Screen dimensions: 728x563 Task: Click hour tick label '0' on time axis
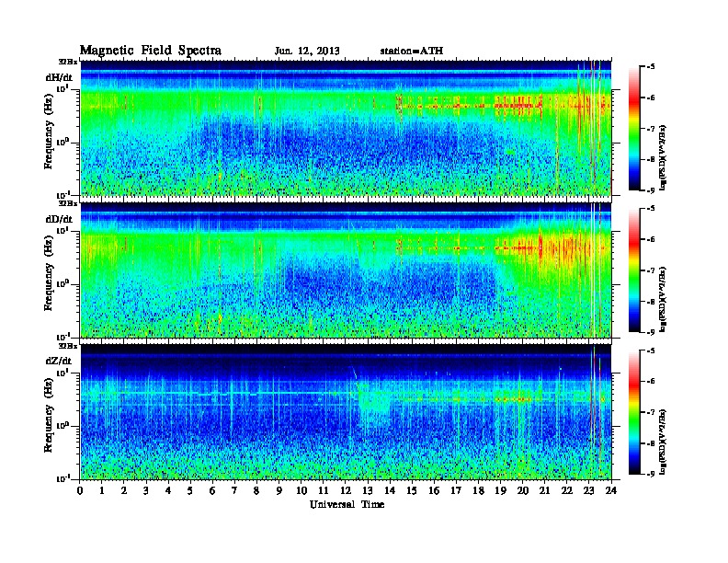[80, 491]
